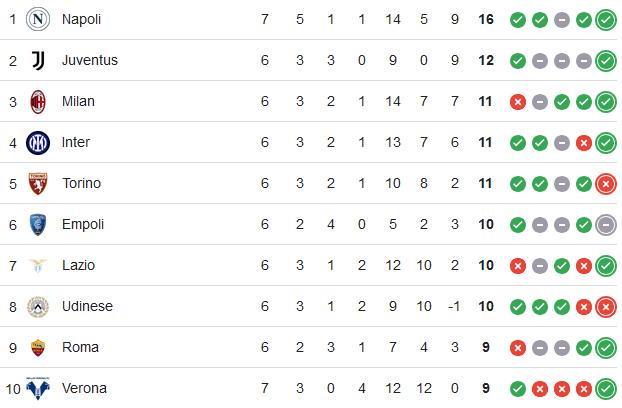The image size is (622, 408).
Task: Click the Empoli club badge
Action: (x=38, y=224)
